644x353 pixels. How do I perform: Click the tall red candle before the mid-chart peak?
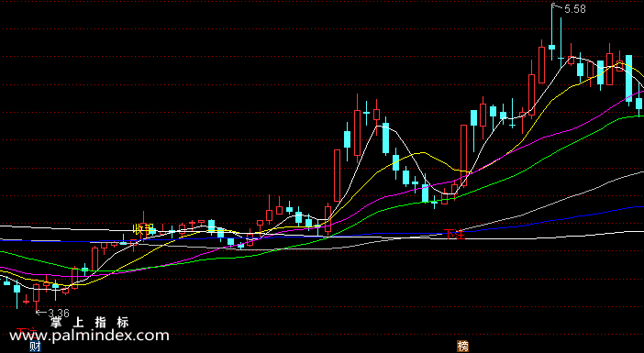click(338, 176)
